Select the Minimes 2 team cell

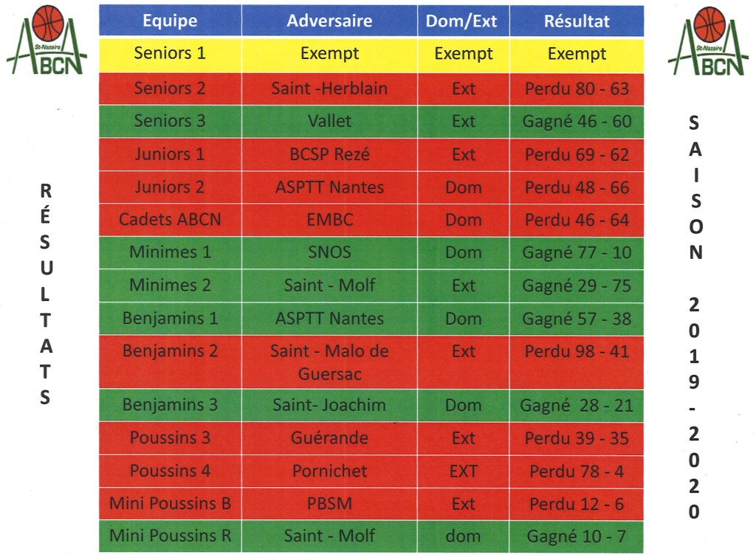[170, 285]
